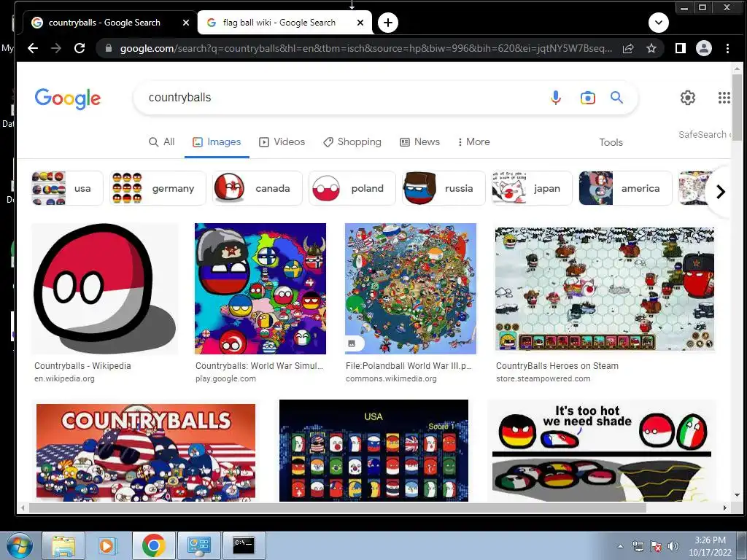Expand the tab search dropdown arrow
The width and height of the screenshot is (747, 560).
[x=659, y=23]
